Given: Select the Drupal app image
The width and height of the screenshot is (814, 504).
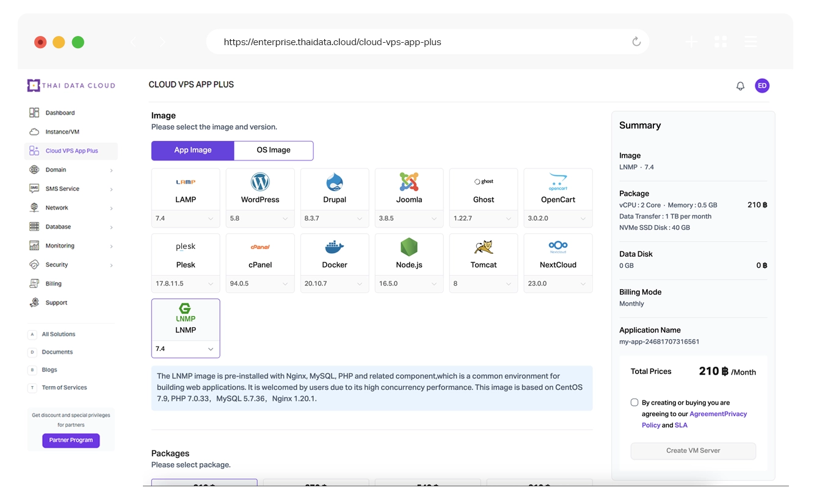Looking at the screenshot, I should (x=335, y=190).
